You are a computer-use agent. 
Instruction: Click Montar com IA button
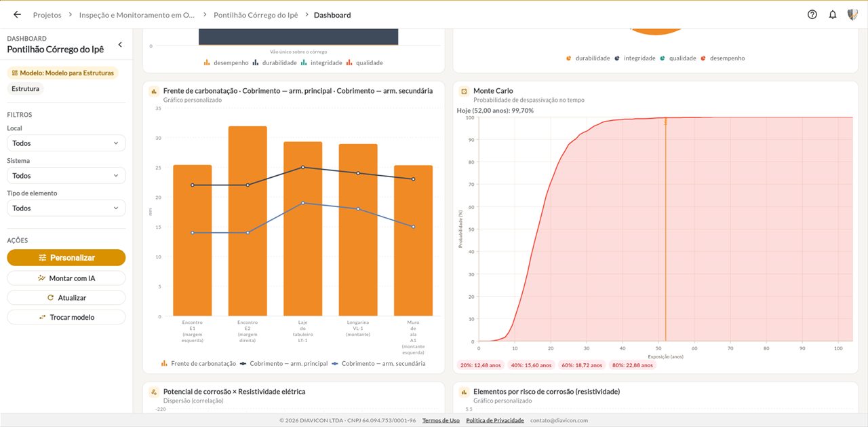pyautogui.click(x=66, y=278)
